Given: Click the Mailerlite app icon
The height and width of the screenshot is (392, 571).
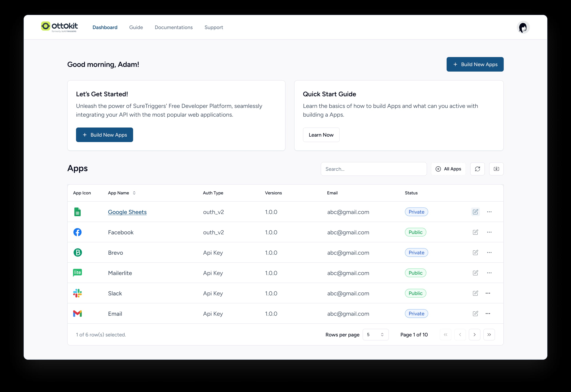Looking at the screenshot, I should click(78, 273).
